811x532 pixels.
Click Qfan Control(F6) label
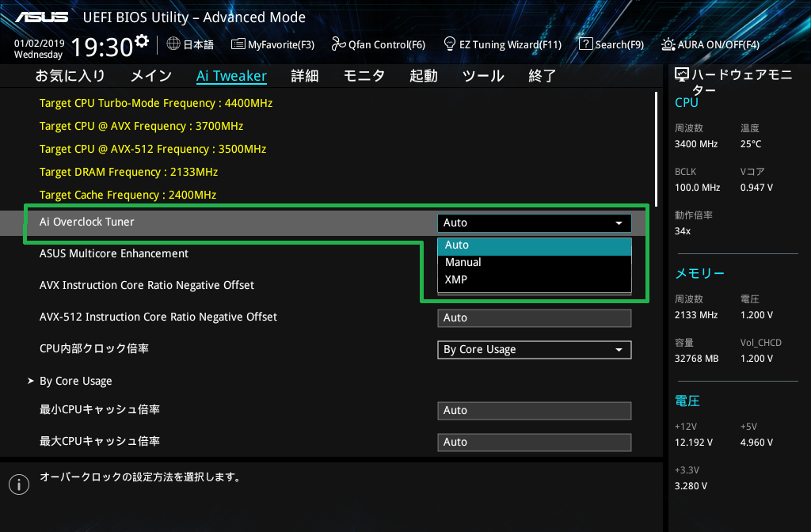(x=386, y=45)
